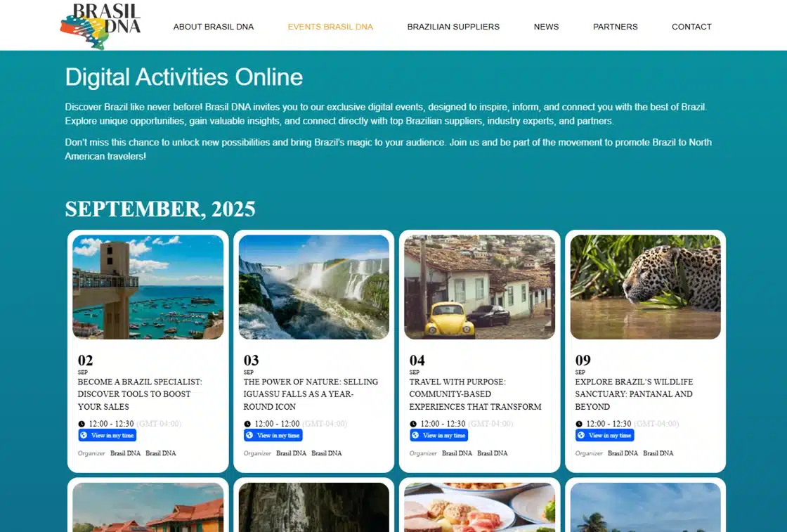Open About Brasil DNA menu item
Screen dimensions: 787x532
click(214, 27)
